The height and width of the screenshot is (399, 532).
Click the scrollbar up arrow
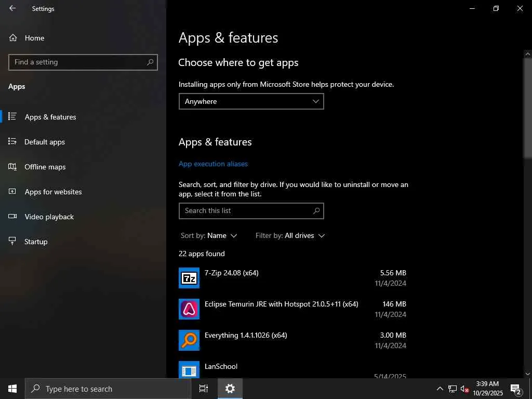528,54
